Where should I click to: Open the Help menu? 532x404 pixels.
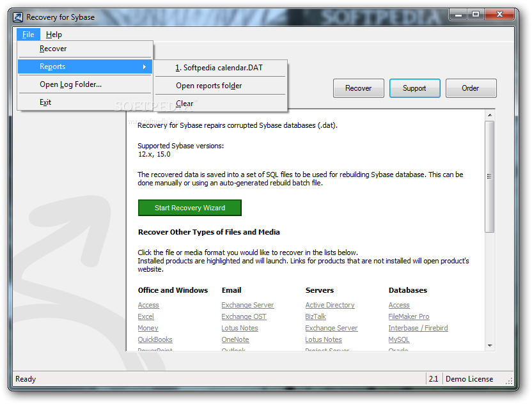click(x=54, y=35)
